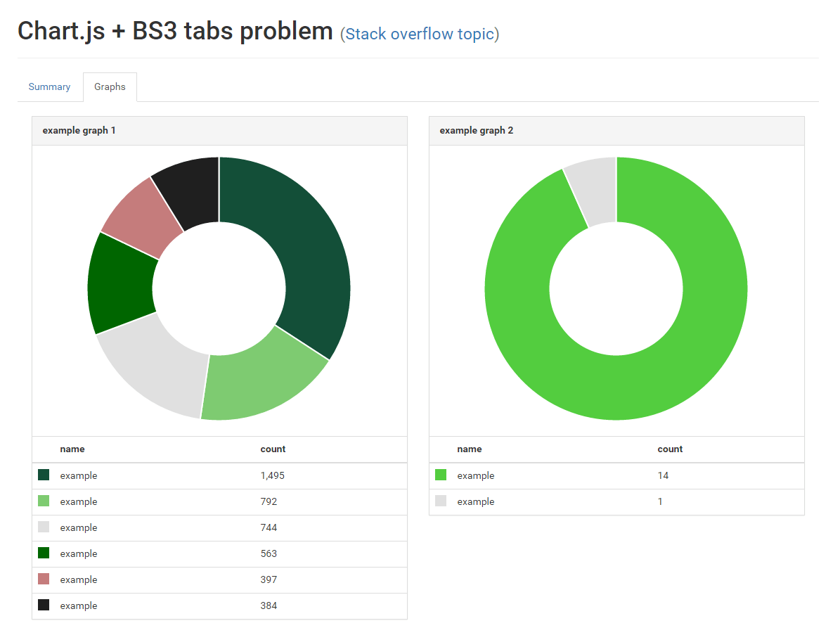Click the light gray swatch beside count 744
Image resolution: width=840 pixels, height=628 pixels.
click(44, 527)
